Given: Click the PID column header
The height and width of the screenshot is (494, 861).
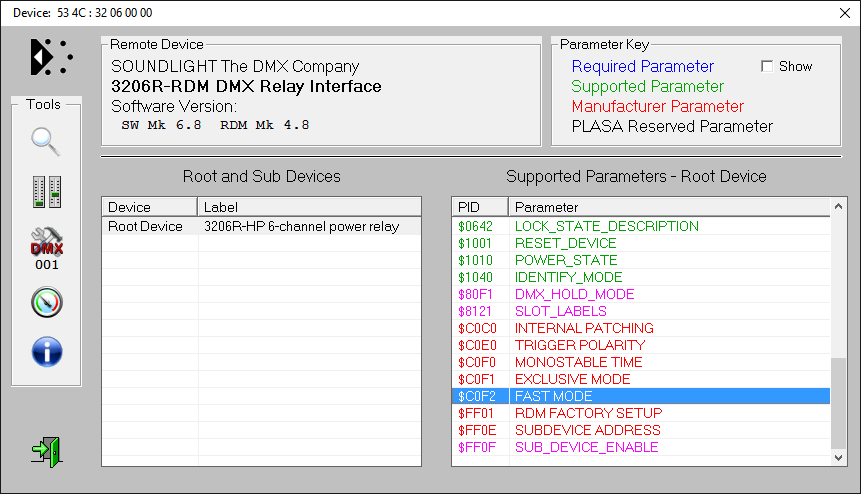Looking at the screenshot, I should (x=479, y=207).
